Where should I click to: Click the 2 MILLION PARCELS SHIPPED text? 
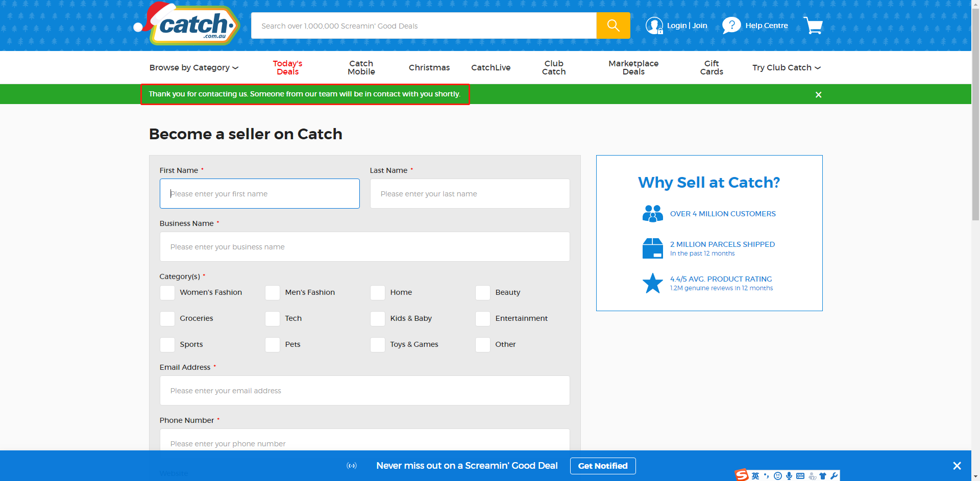pos(722,244)
